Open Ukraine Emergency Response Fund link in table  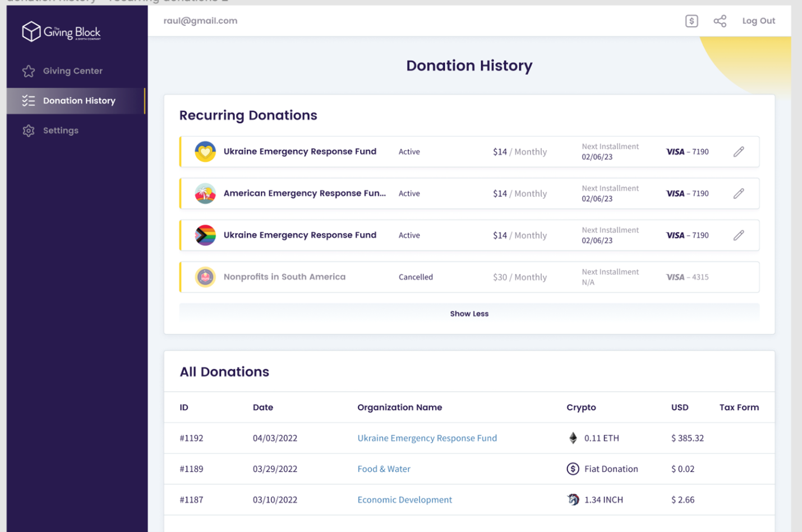pyautogui.click(x=427, y=438)
